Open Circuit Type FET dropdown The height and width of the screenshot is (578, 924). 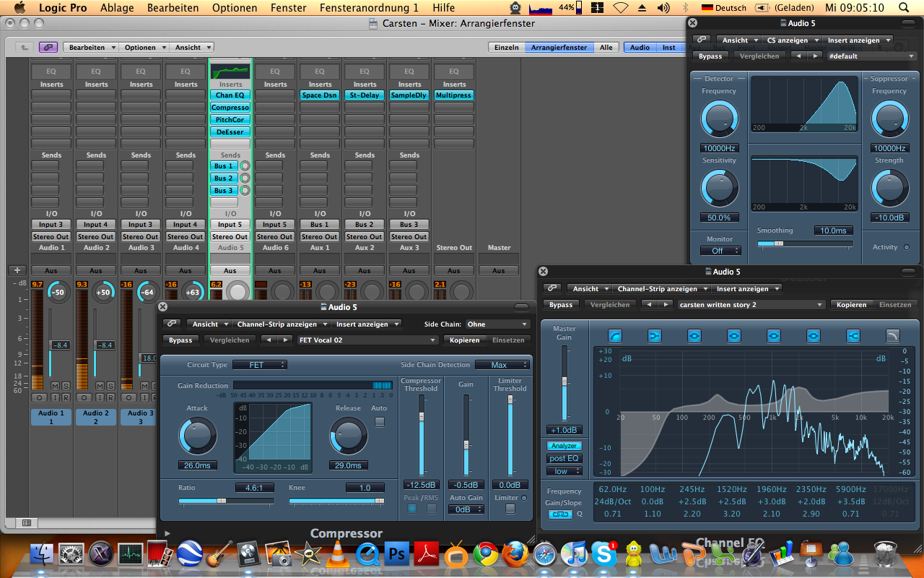click(260, 365)
